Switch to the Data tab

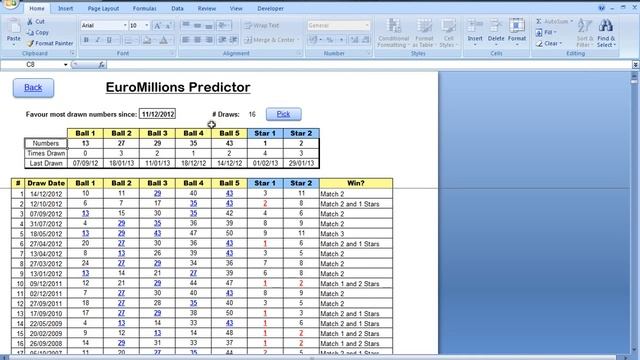177,8
